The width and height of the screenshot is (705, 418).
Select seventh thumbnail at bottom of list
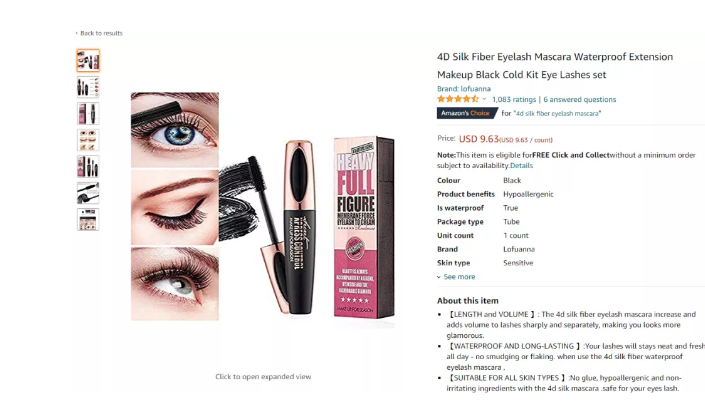[88, 219]
